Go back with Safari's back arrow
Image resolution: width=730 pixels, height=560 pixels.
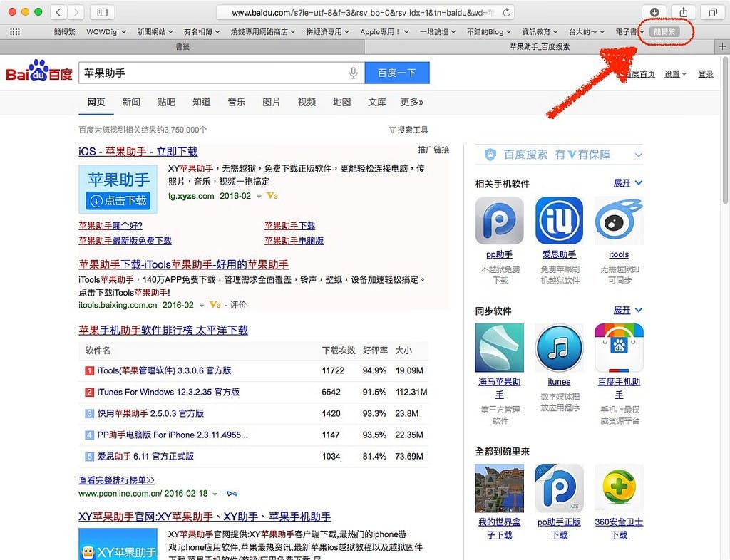58,13
